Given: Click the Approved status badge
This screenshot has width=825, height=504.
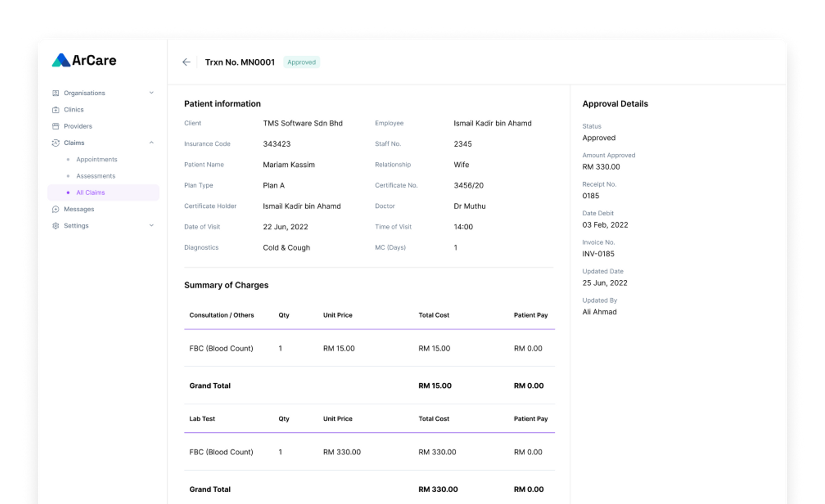Looking at the screenshot, I should (x=301, y=62).
